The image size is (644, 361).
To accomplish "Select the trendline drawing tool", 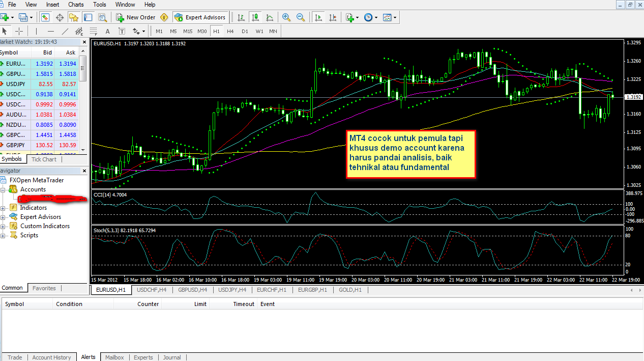I will pos(65,31).
